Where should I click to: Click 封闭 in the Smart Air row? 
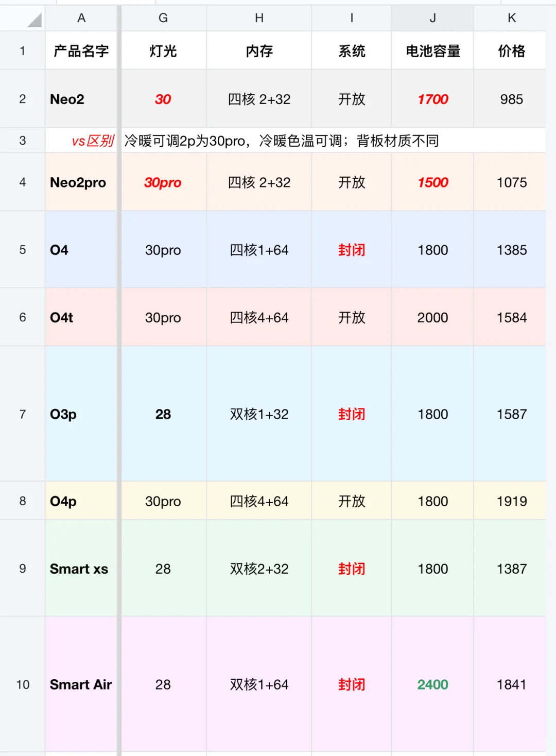(x=352, y=684)
